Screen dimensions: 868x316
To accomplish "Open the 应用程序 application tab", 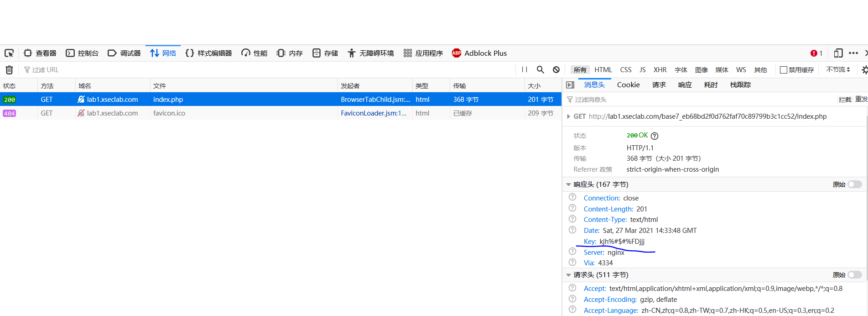I will tap(423, 53).
